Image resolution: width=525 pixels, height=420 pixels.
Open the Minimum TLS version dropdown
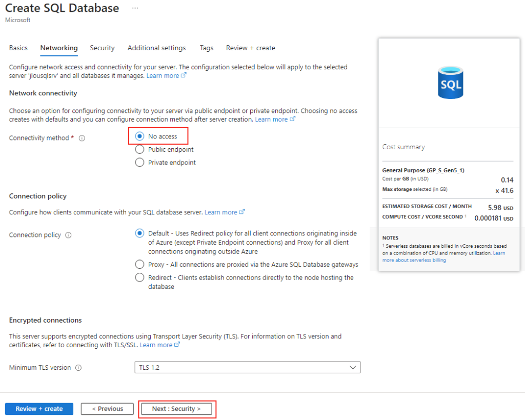point(248,367)
